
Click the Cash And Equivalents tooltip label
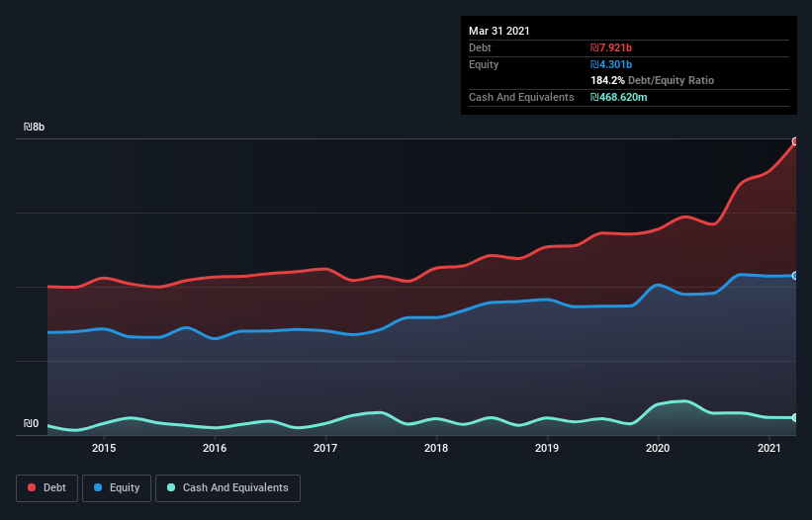[521, 97]
